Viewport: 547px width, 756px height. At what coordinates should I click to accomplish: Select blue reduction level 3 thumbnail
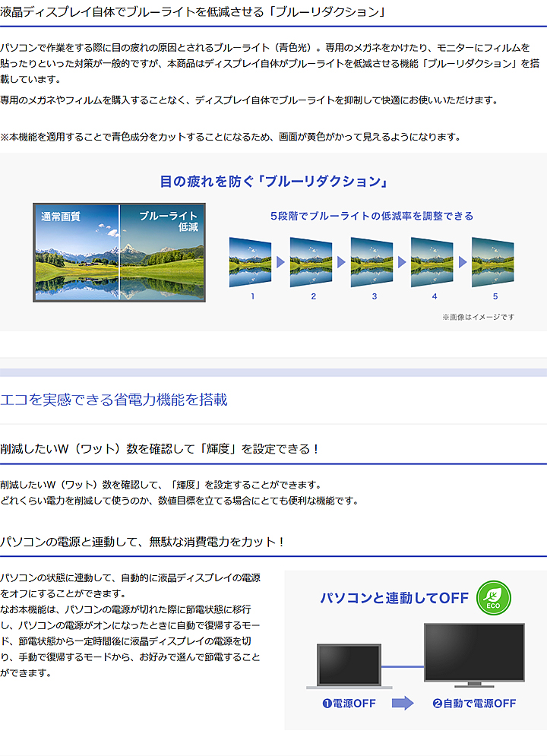(x=372, y=262)
